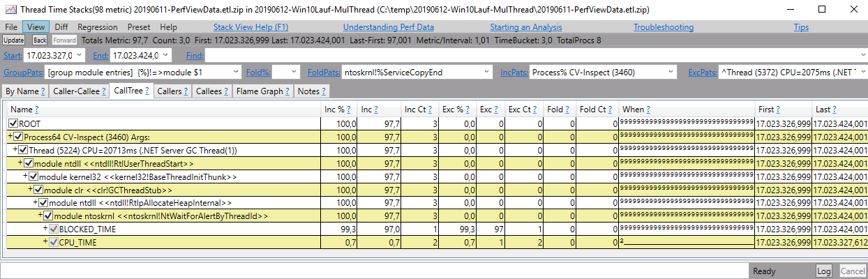Screen dimensions: 868x279
Task: Collapse the ntdll!RtlUserThreadStart node expander
Action: (20, 163)
